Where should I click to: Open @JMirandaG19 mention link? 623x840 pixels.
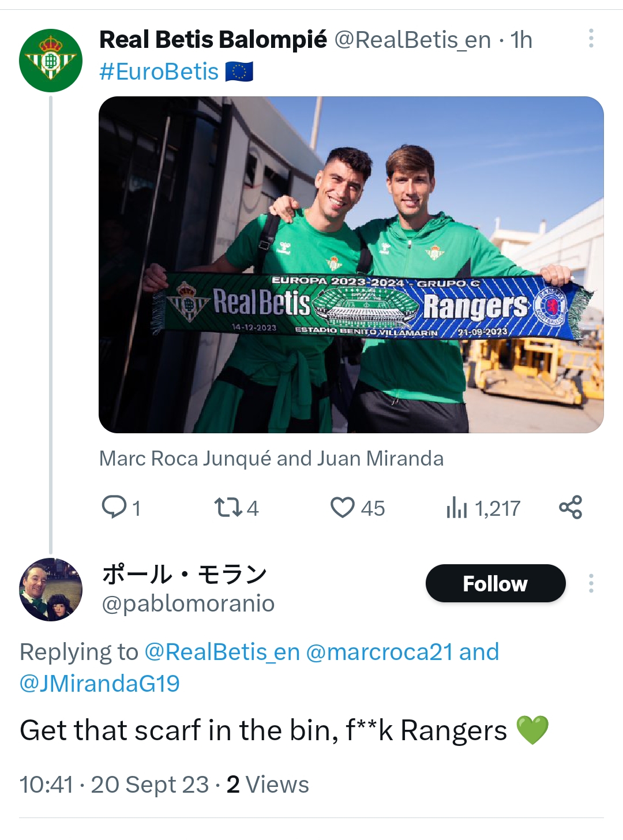(100, 684)
